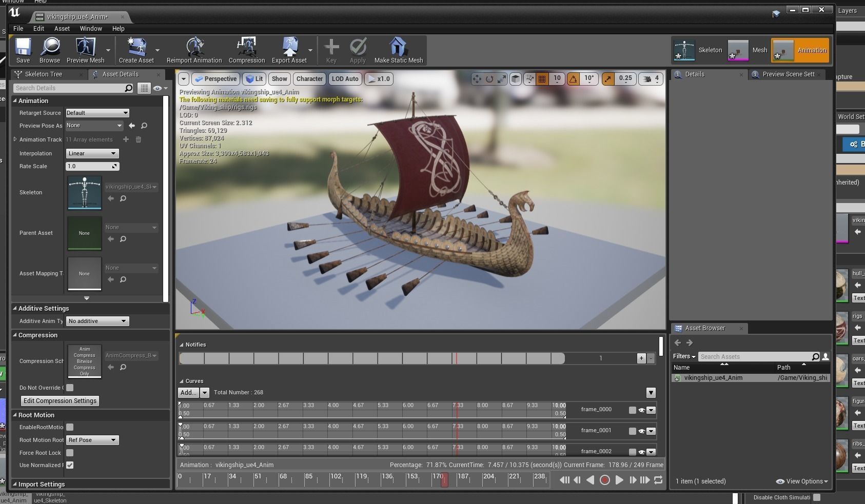This screenshot has width=865, height=504.
Task: Click in Search Details field
Action: point(73,88)
